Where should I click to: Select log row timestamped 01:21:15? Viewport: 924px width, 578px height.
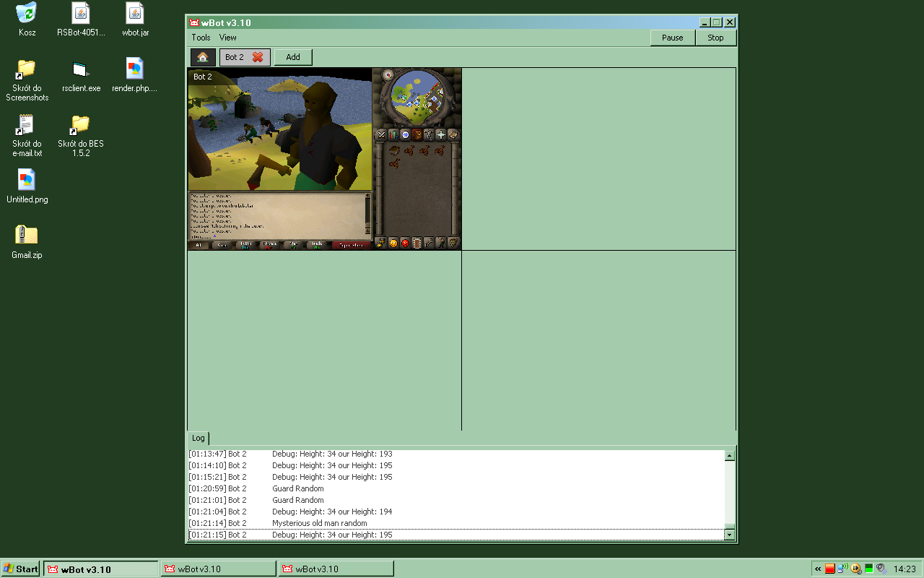(456, 535)
